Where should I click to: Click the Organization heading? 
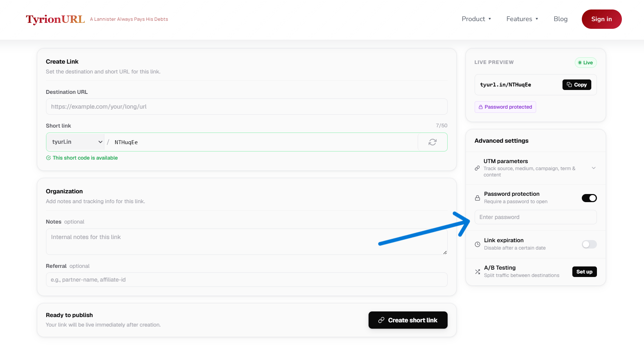[64, 191]
